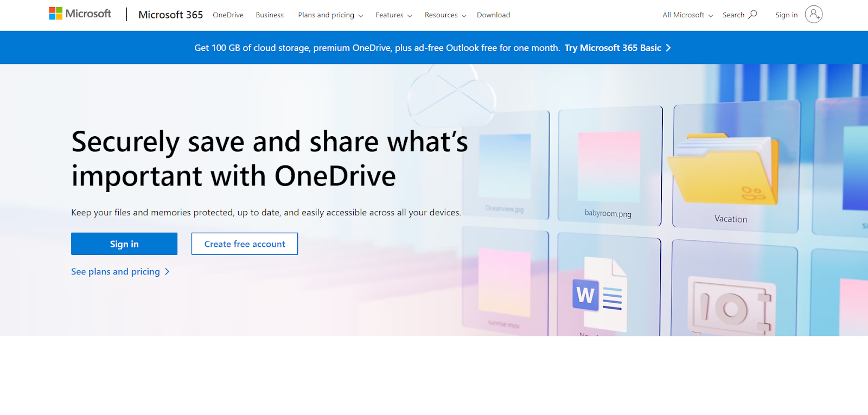Open the Business nav item
Image resolution: width=868 pixels, height=415 pixels.
click(270, 15)
